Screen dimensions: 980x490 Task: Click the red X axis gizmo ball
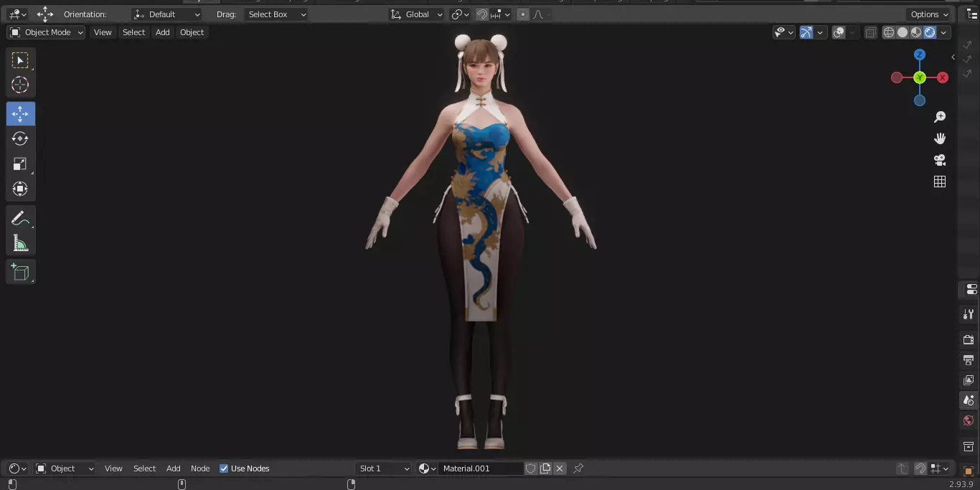coord(943,77)
